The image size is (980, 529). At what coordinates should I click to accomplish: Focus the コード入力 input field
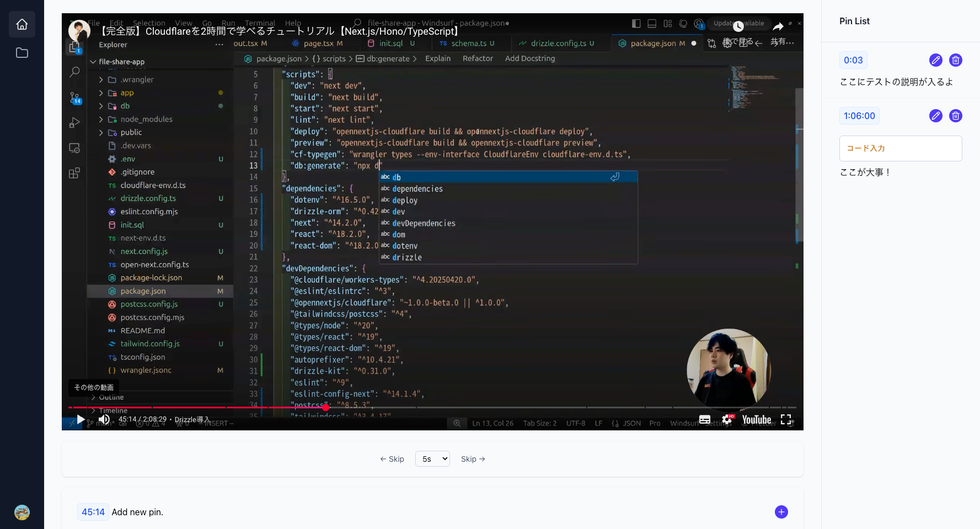901,148
